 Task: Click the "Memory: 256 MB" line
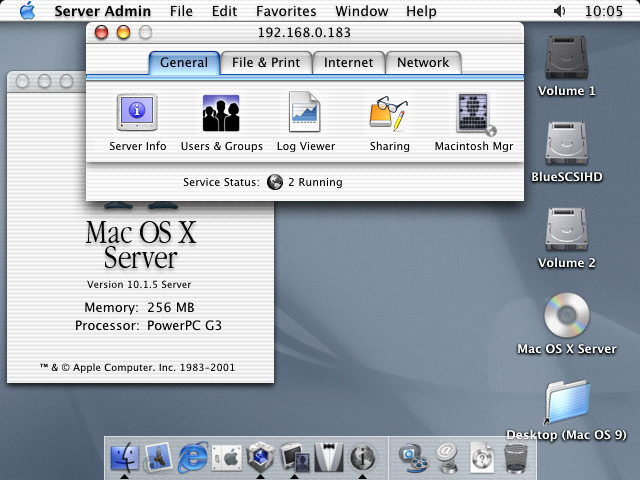tap(139, 307)
